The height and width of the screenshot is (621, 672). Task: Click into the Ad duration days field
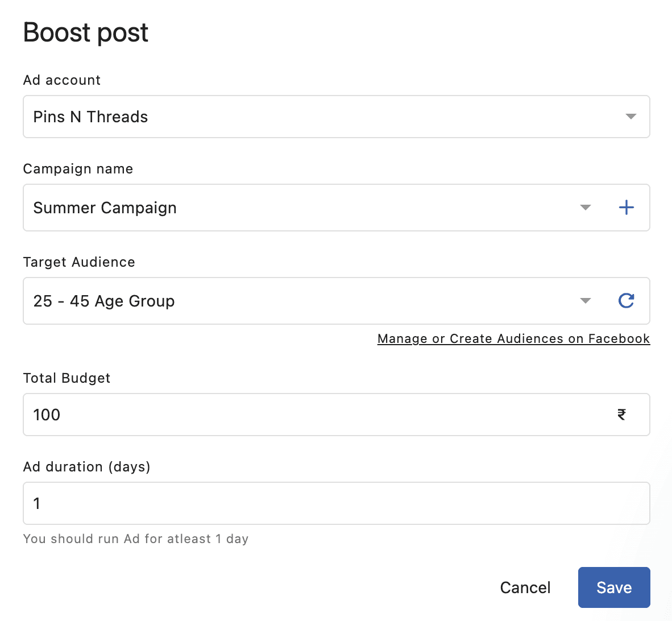coord(335,503)
